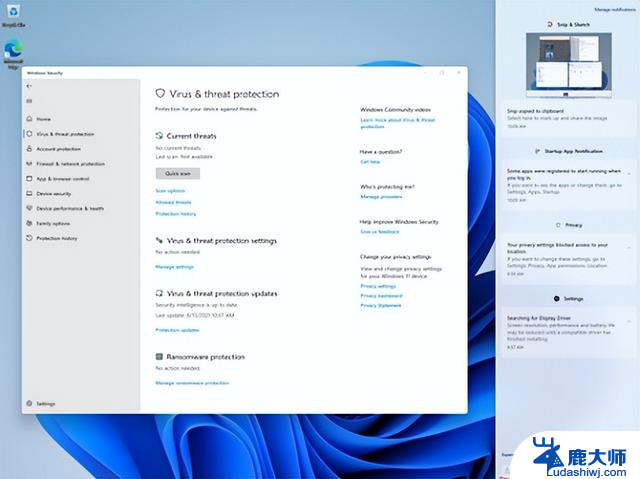640x479 pixels.
Task: Open Learn more about Virus & threat protection
Action: pos(398,123)
